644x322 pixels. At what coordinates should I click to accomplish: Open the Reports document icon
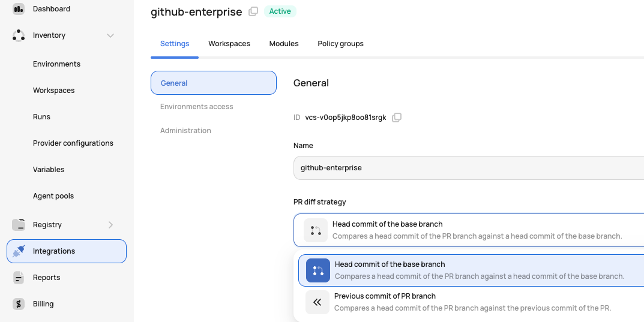pyautogui.click(x=19, y=278)
